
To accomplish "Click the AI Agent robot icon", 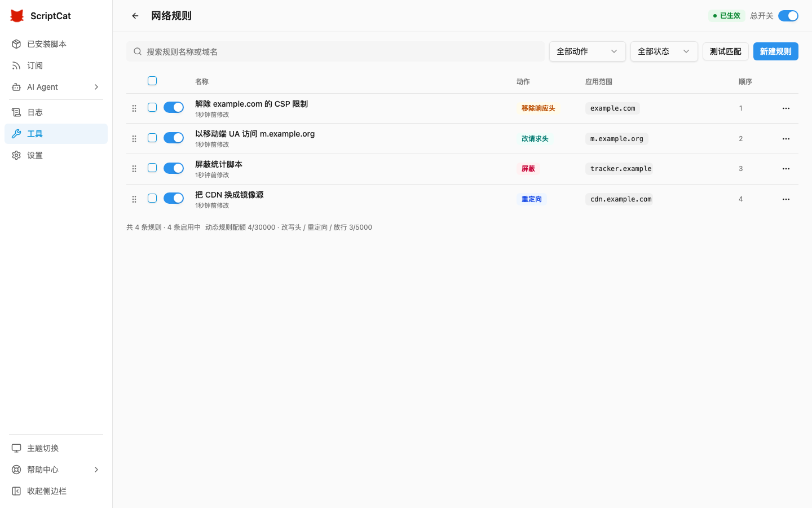I will [x=16, y=87].
